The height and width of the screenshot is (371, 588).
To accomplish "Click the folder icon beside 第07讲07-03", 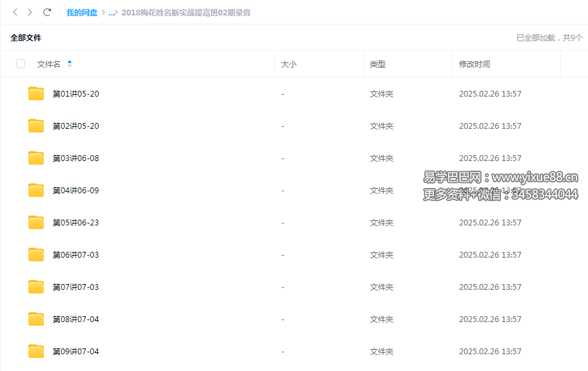I will (35, 287).
